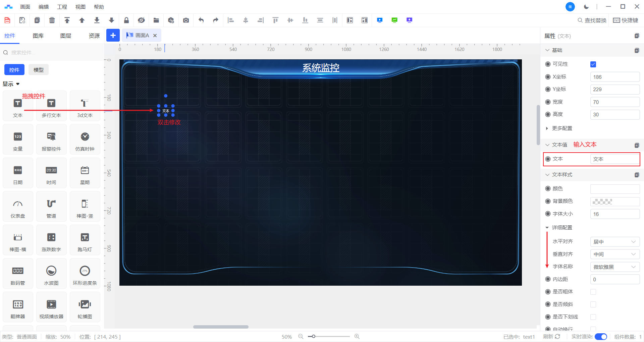The width and height of the screenshot is (644, 342).
Task: Uncheck the 可见性 visibility checkbox
Action: (x=593, y=64)
